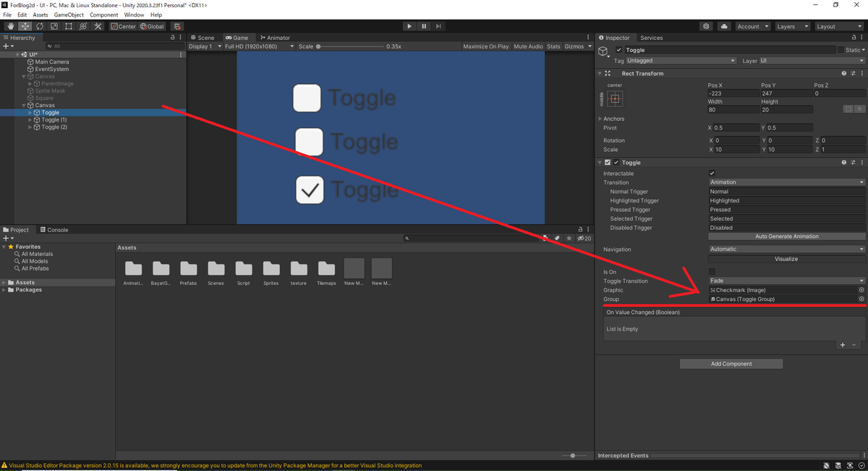Viewport: 868px width, 471px height.
Task: Enable the Is On checkbox
Action: point(712,271)
